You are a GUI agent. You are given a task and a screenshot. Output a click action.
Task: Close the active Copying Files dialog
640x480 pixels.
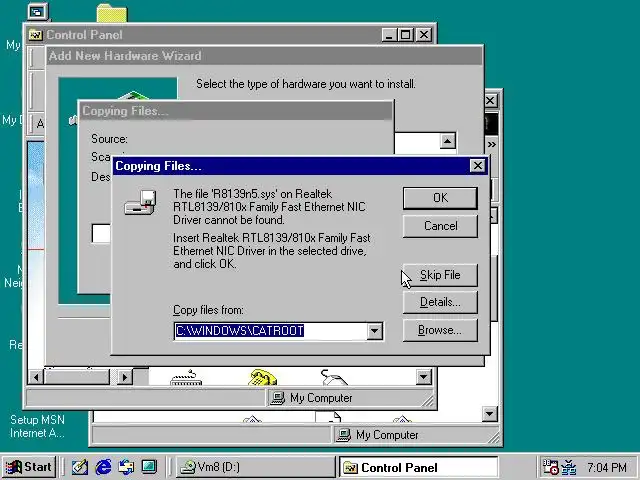478,166
